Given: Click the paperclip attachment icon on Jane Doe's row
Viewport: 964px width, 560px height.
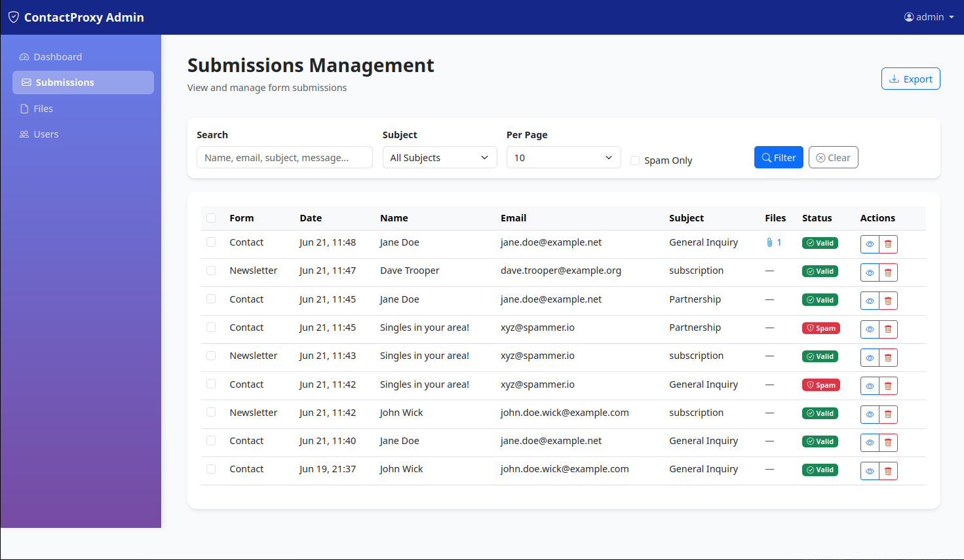Looking at the screenshot, I should tap(769, 242).
